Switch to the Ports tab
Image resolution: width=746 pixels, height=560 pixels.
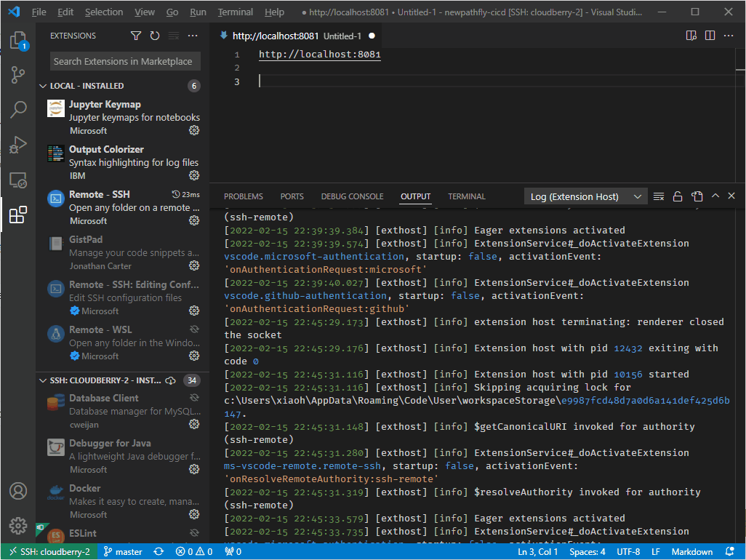pyautogui.click(x=292, y=196)
